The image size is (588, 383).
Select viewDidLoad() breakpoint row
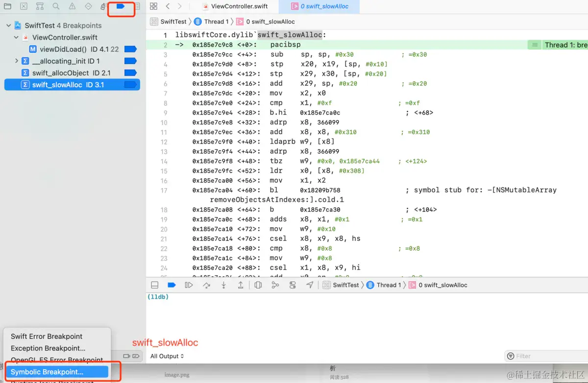click(72, 49)
